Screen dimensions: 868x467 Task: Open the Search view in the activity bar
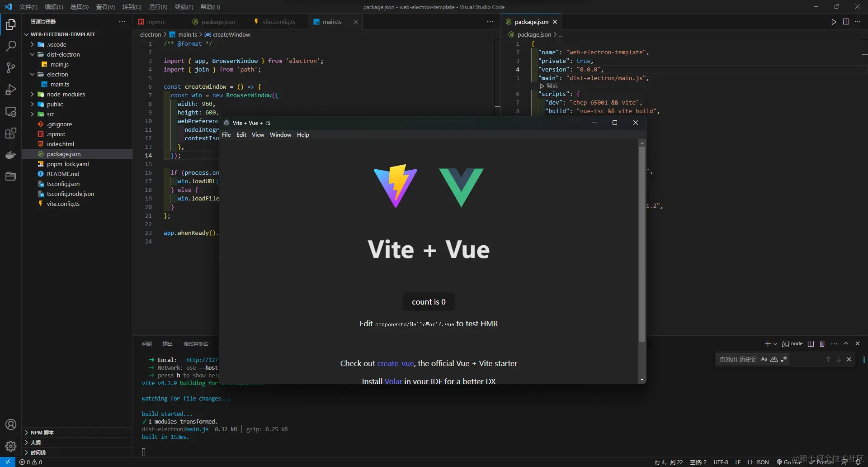pyautogui.click(x=10, y=46)
